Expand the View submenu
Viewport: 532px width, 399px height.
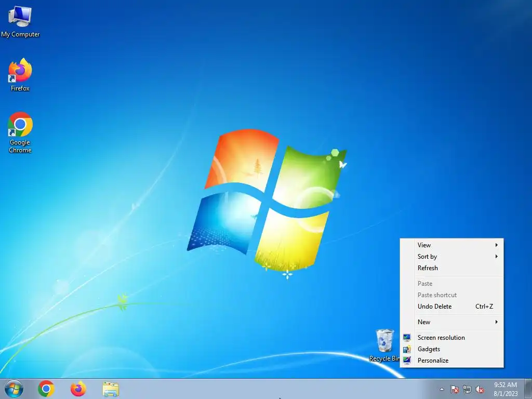[452, 245]
